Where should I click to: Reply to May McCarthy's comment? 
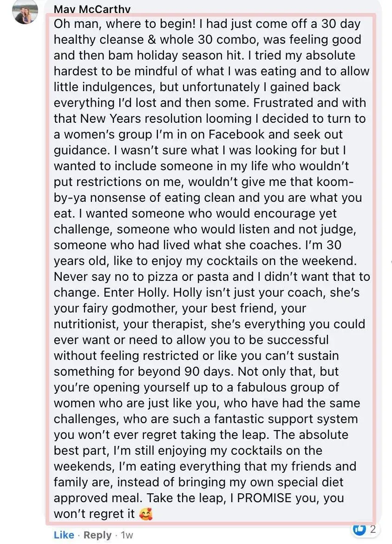pos(98,535)
